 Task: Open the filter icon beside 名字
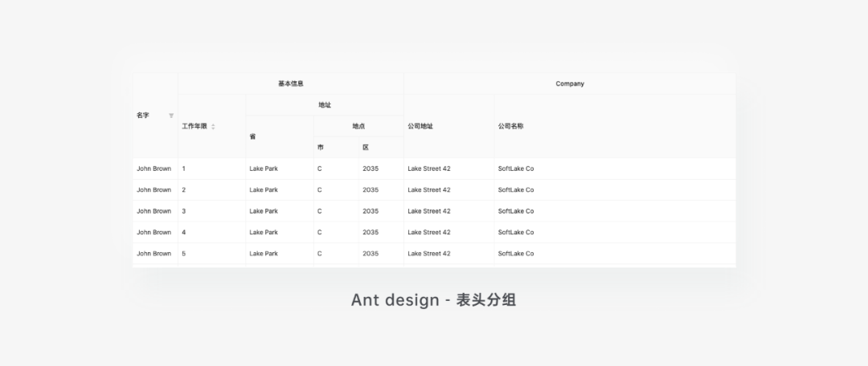(x=171, y=116)
